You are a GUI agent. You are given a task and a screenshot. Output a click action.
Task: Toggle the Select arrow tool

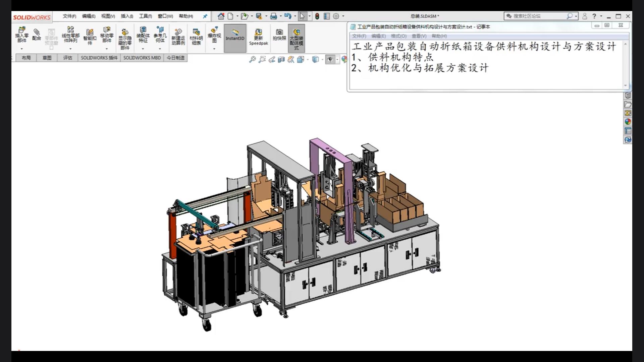(x=302, y=16)
